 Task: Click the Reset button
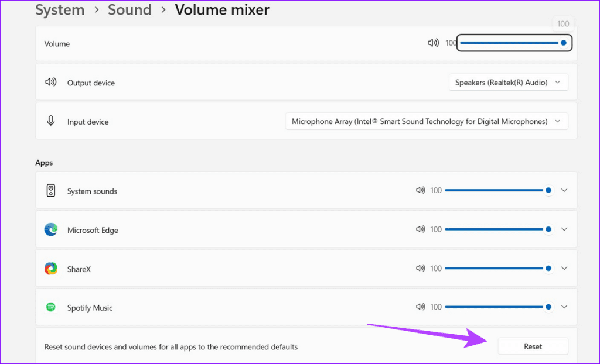(x=533, y=346)
